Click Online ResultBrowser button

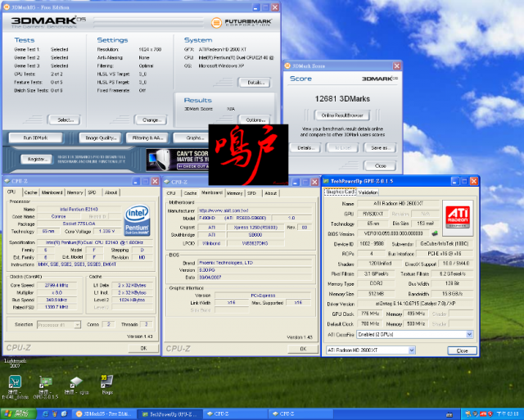[342, 115]
